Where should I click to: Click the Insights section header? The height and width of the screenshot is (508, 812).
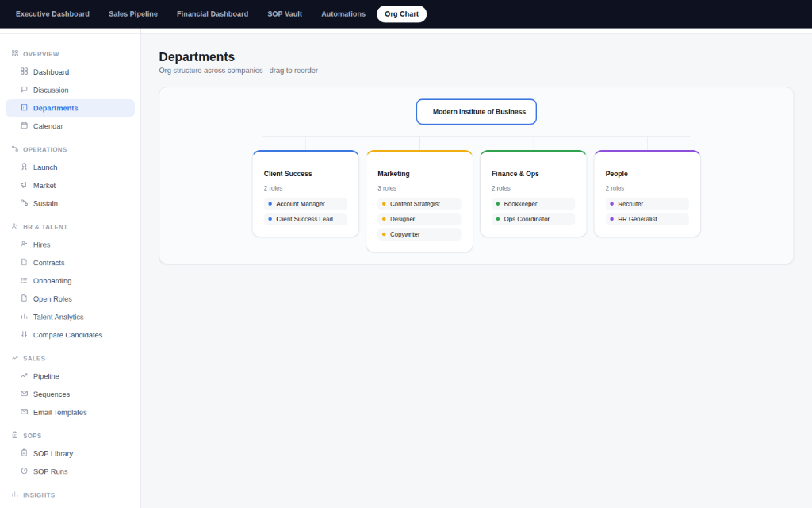39,495
